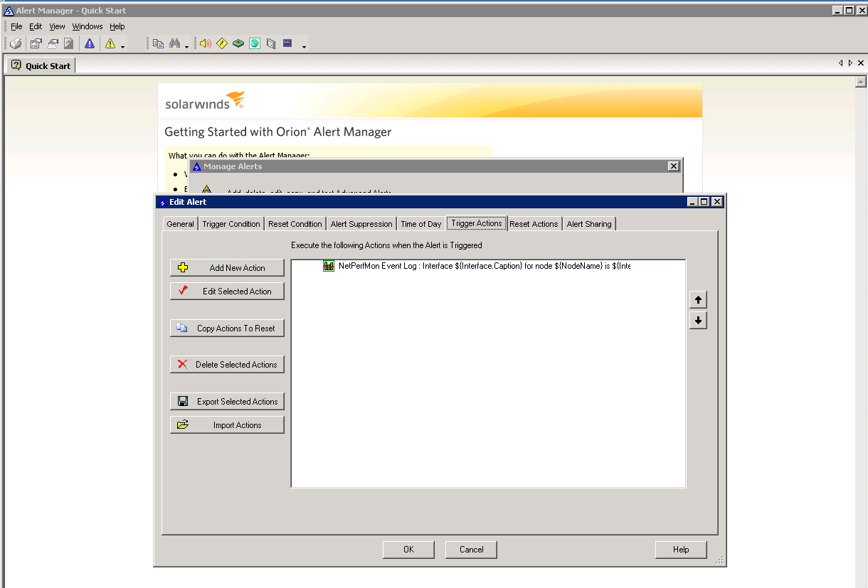Select the Trigger Actions tab
Image resolution: width=868 pixels, height=588 pixels.
click(x=477, y=223)
